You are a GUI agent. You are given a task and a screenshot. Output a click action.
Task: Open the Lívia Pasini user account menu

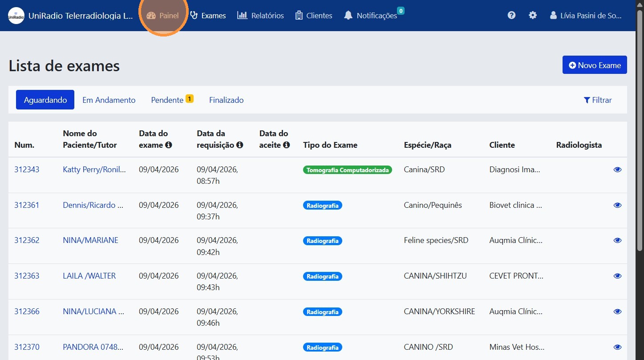[586, 16]
